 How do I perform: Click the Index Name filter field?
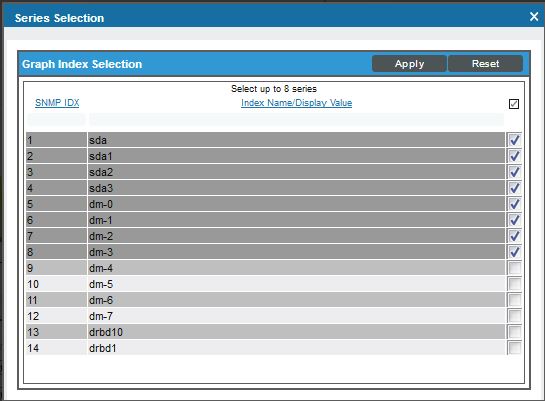point(296,120)
